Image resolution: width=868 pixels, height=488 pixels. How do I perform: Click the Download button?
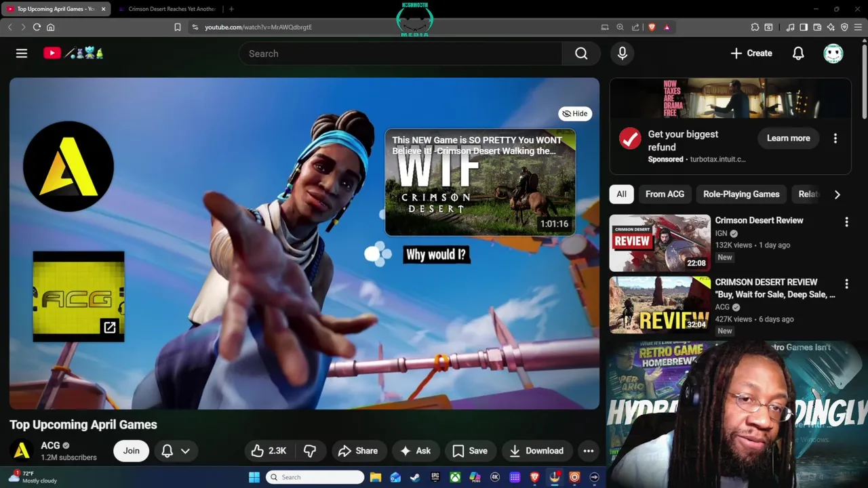pyautogui.click(x=536, y=451)
